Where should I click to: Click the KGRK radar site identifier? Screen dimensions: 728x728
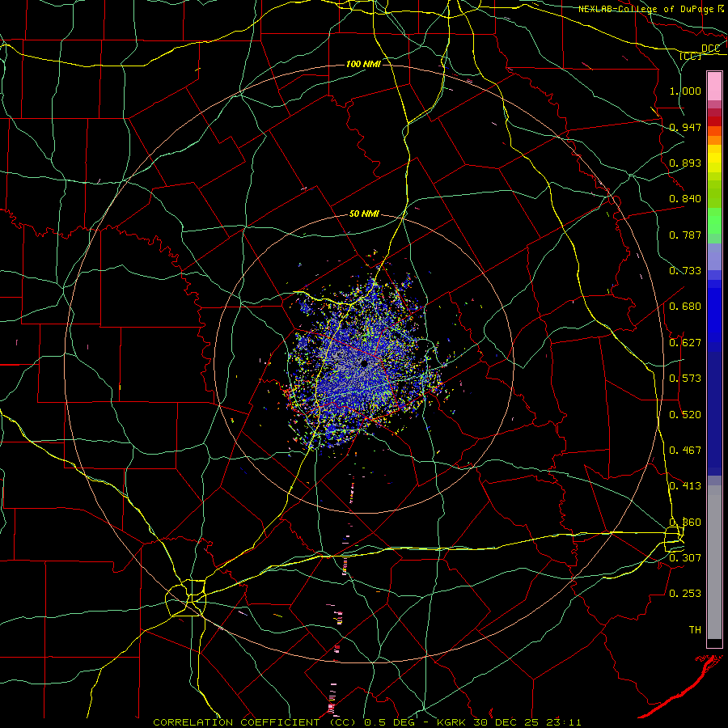453,722
